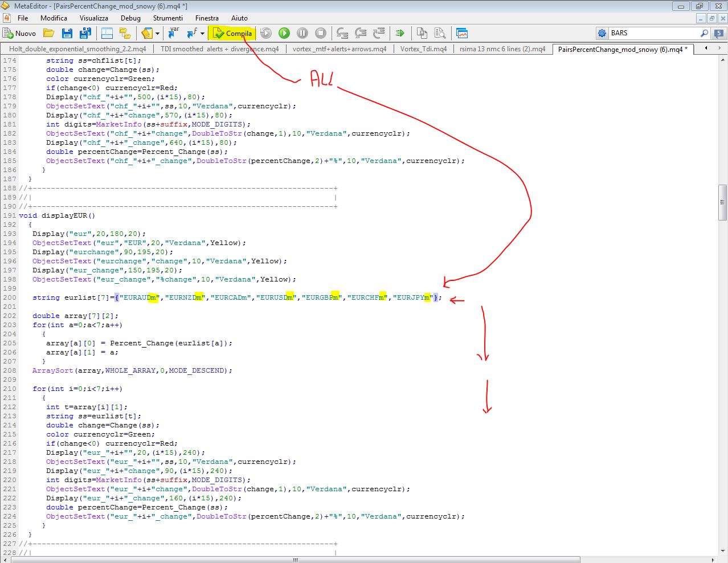Viewport: 728px width, 563px height.
Task: Click the pause debugging icon
Action: (x=302, y=33)
